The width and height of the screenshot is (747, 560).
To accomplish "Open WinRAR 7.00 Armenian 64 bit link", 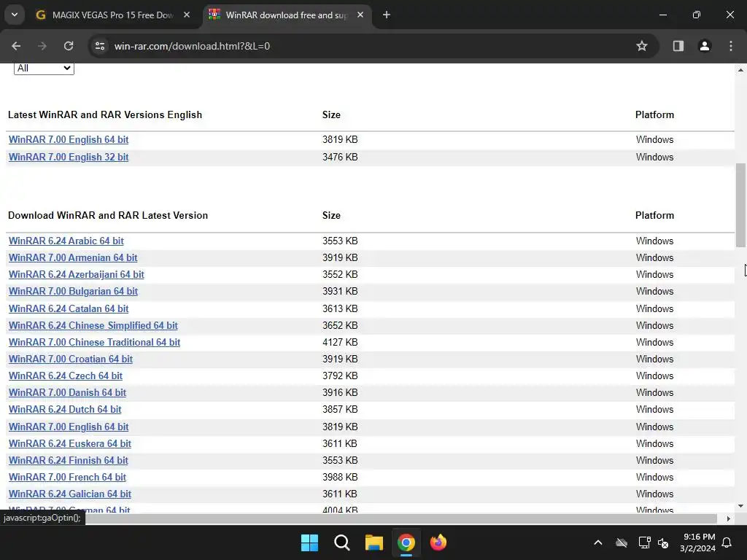I will [x=73, y=257].
